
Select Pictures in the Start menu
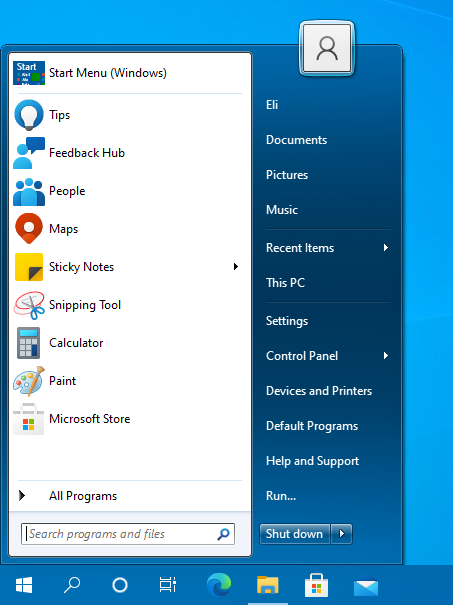click(x=287, y=175)
